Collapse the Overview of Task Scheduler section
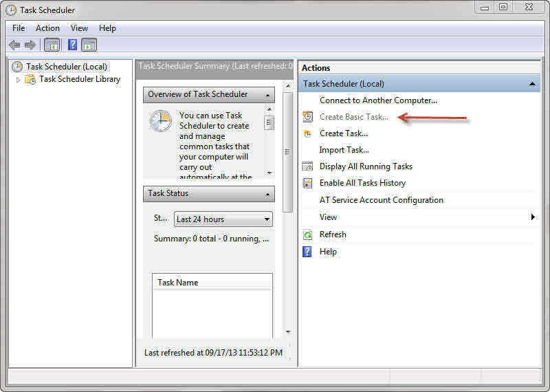 coord(268,96)
